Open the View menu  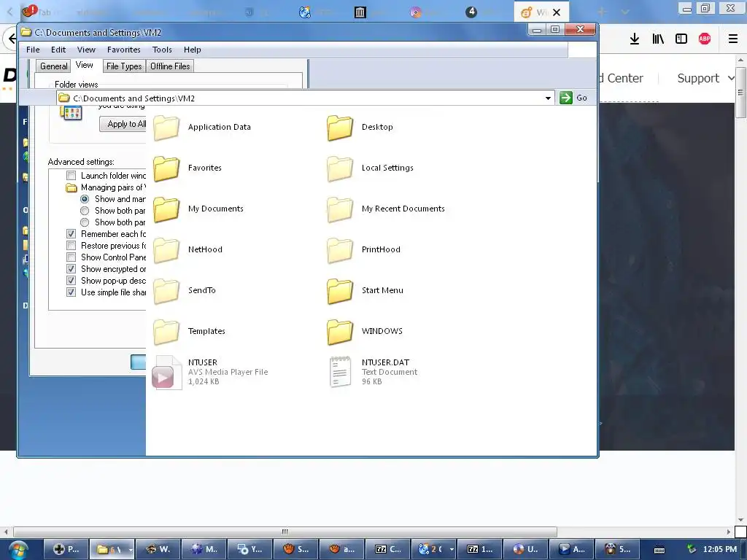(x=86, y=50)
